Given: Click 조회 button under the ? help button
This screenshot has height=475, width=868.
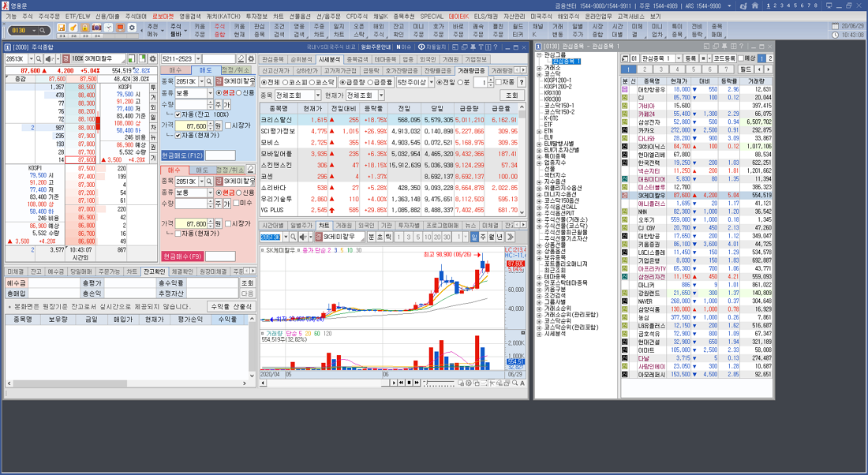Looking at the screenshot, I should 512,95.
